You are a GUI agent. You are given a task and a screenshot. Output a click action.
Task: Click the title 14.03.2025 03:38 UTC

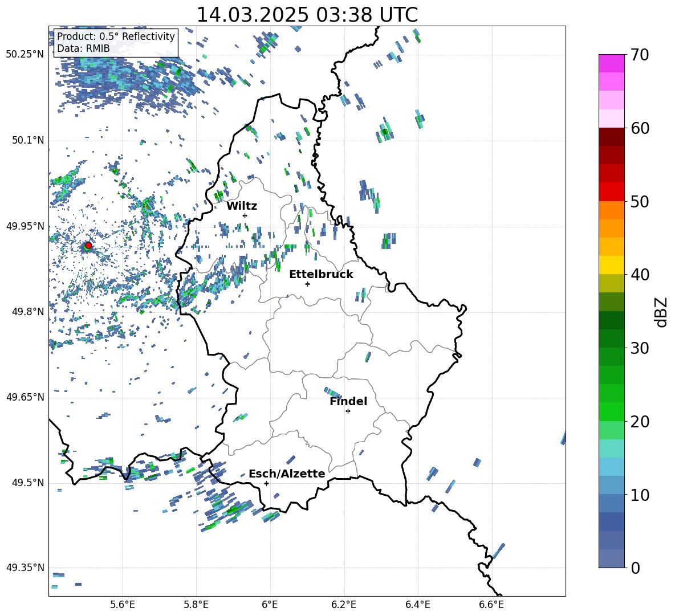tap(307, 15)
